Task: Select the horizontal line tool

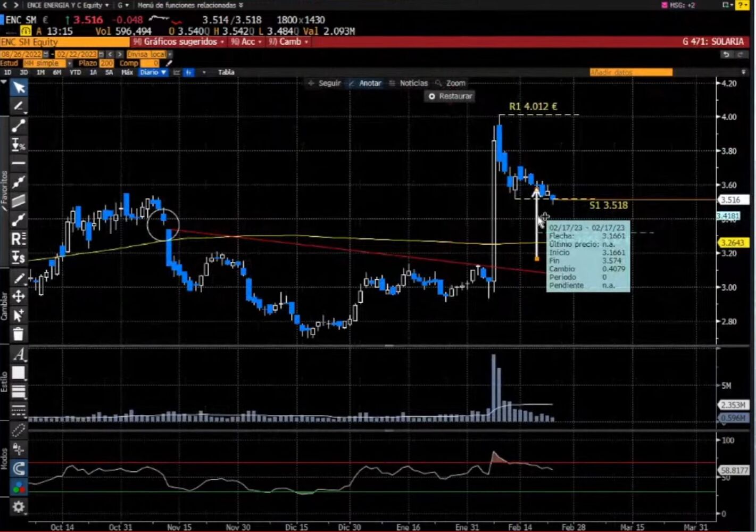Action: (19, 163)
